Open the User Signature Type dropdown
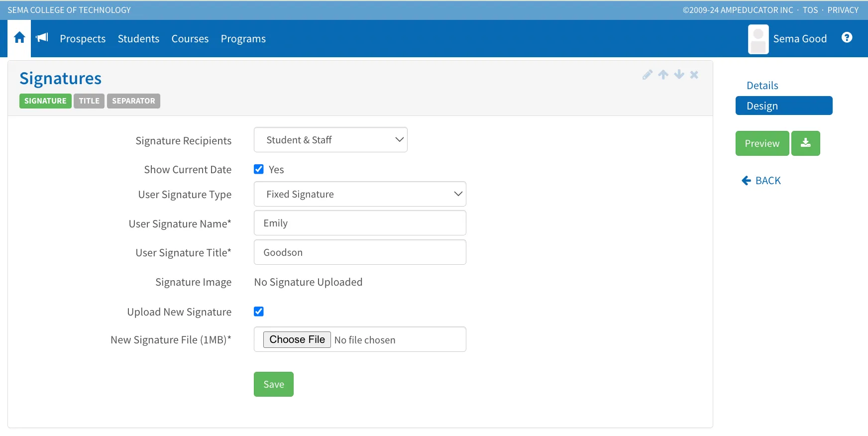The height and width of the screenshot is (436, 868). (360, 194)
